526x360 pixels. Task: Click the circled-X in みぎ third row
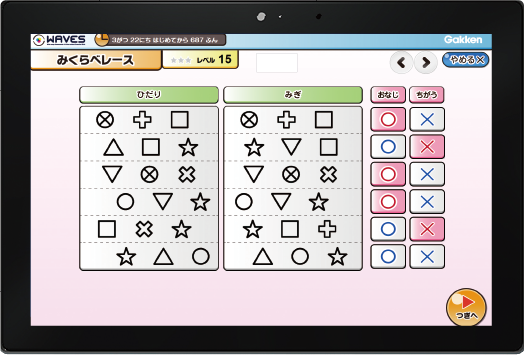click(291, 174)
